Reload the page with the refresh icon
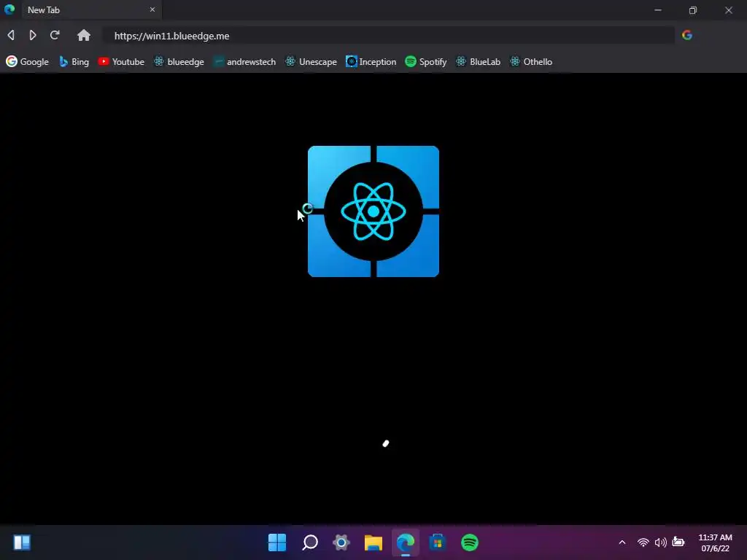The image size is (747, 560). coord(55,35)
